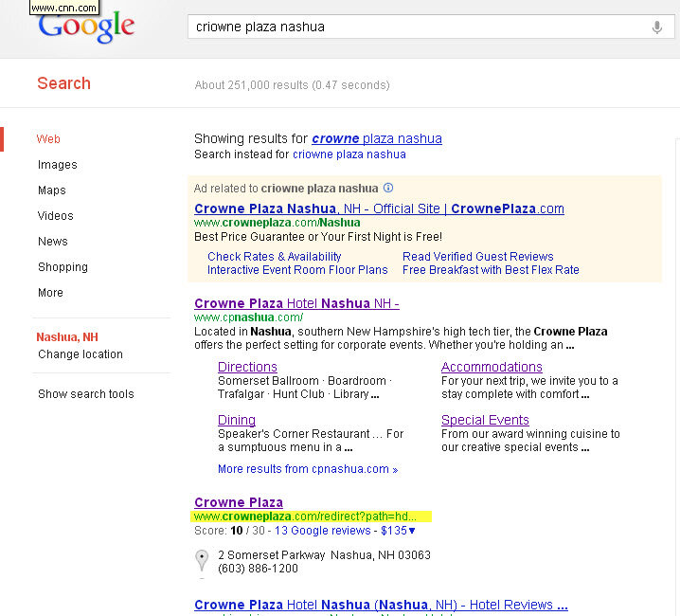The width and height of the screenshot is (680, 616).
Task: Switch to Images results
Action: pos(57,165)
